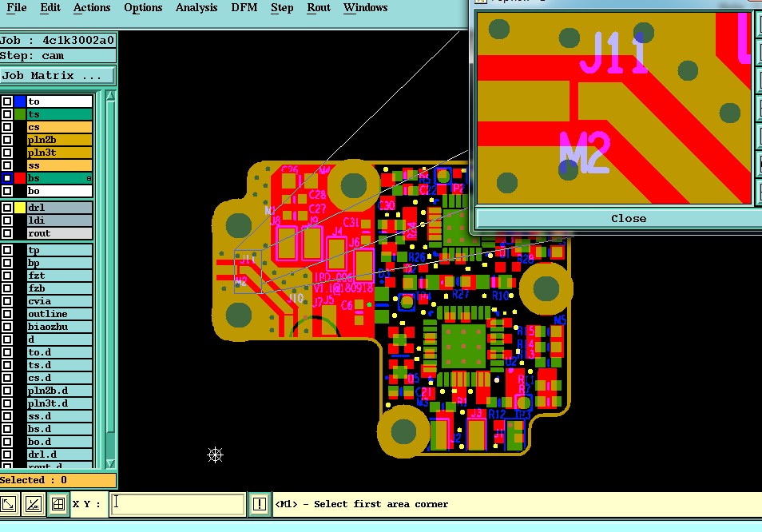Screen dimensions: 762x532
Task: Toggle the 'rout' layer checkbox
Action: [7, 233]
